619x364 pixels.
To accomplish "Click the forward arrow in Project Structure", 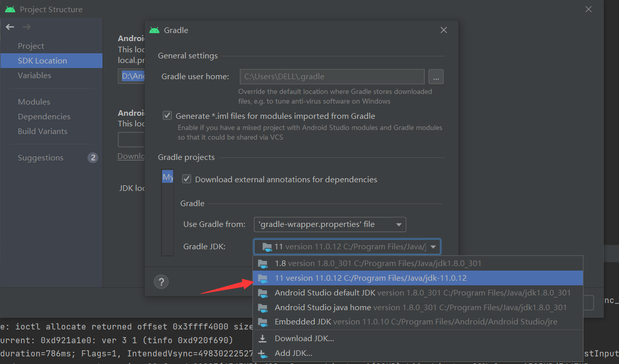I will [26, 27].
